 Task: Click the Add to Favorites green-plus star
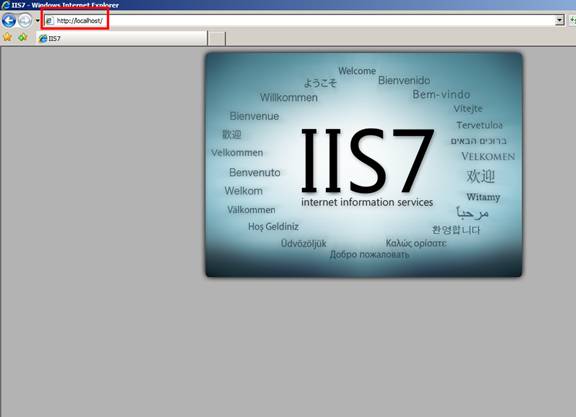coord(22,37)
